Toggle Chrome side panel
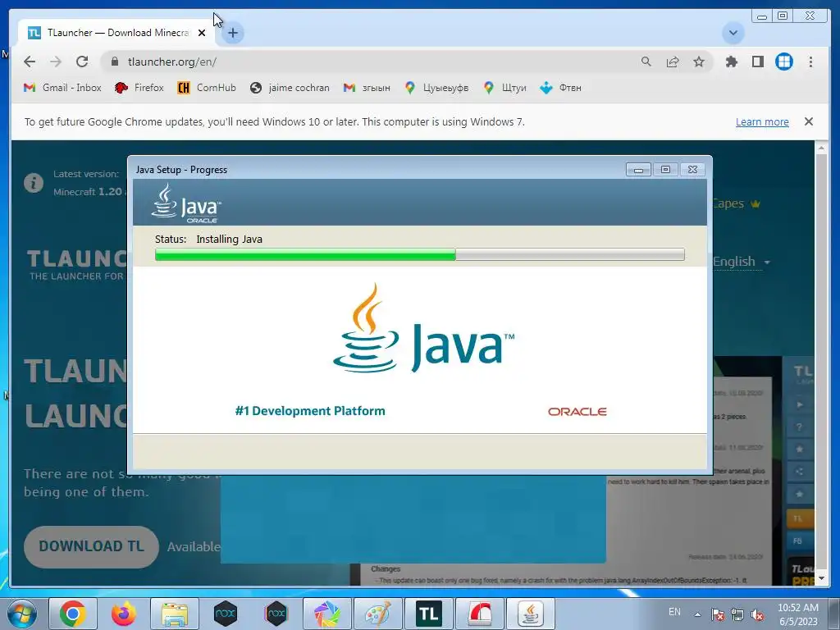Viewport: 840px width, 630px height. (x=757, y=62)
